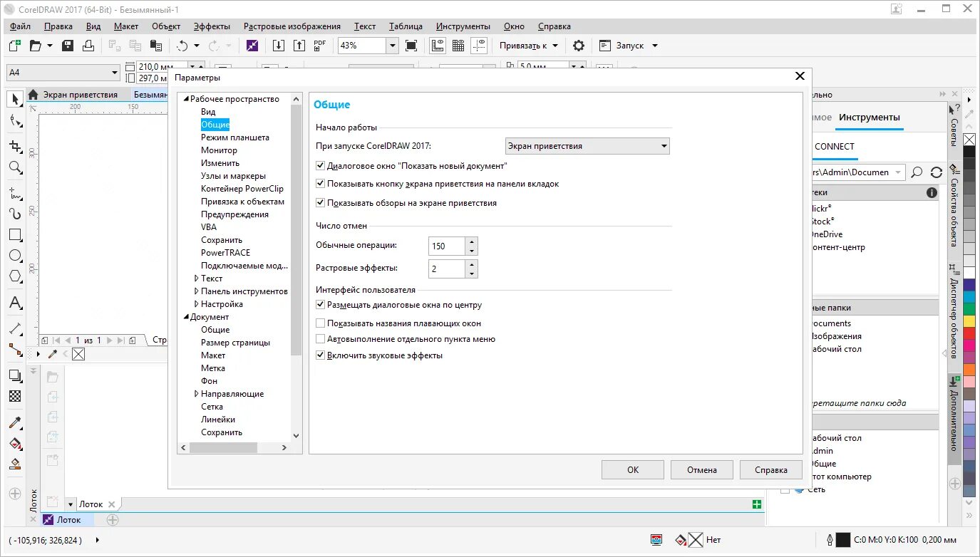This screenshot has width=980, height=557.
Task: Switch to 'Экран приветствия' tab
Action: [x=80, y=95]
